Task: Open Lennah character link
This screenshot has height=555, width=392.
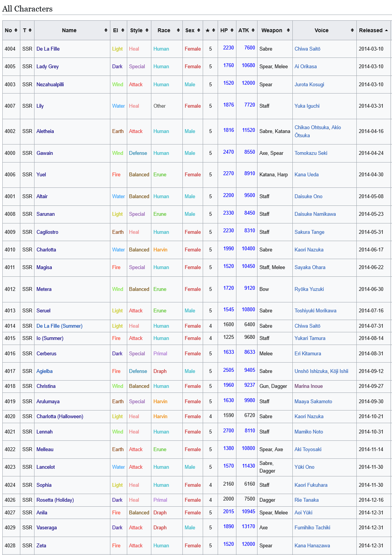Action: point(44,432)
